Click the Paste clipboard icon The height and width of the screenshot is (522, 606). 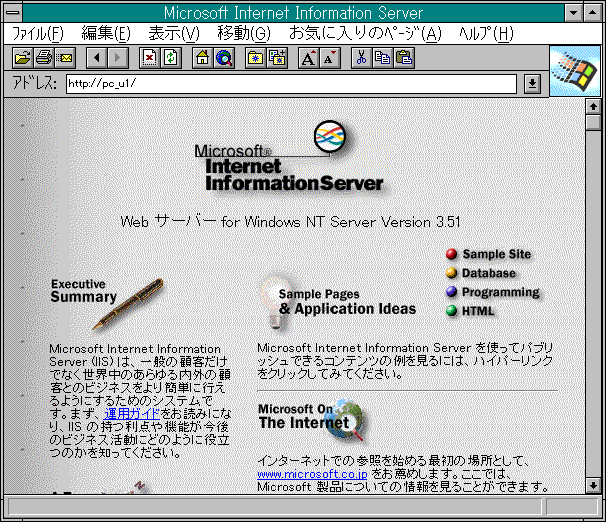404,58
